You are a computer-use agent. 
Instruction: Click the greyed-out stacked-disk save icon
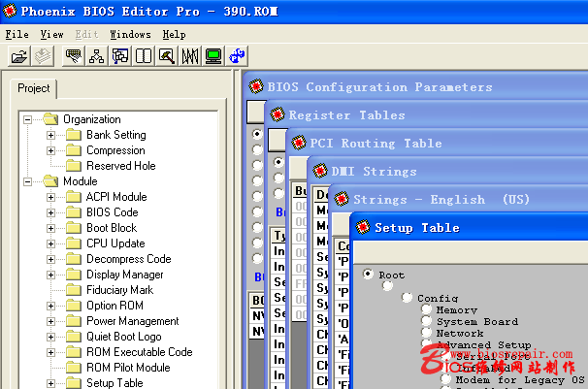pyautogui.click(x=43, y=56)
